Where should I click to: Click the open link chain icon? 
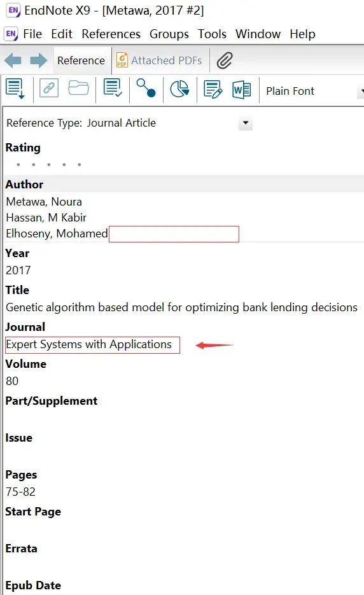[x=49, y=88]
